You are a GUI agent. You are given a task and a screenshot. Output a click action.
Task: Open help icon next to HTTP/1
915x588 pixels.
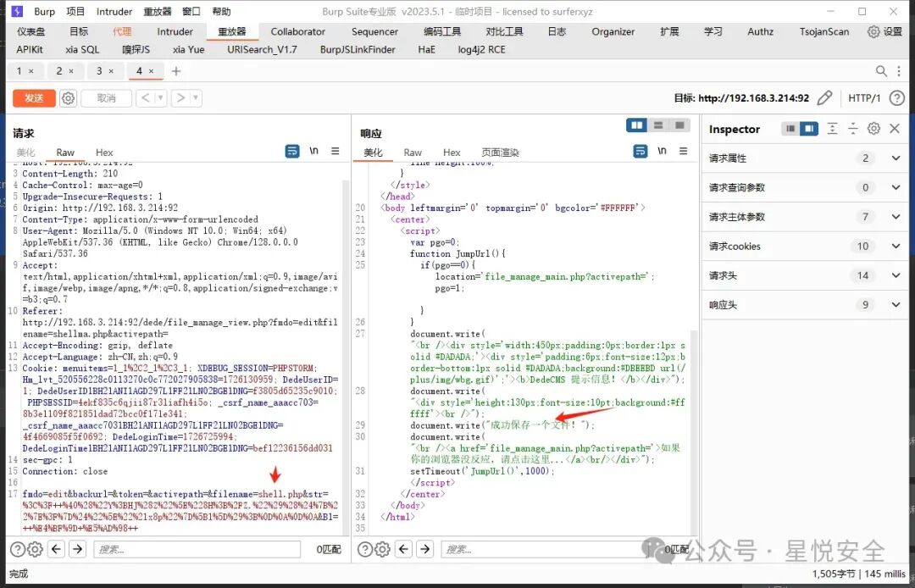pos(896,98)
